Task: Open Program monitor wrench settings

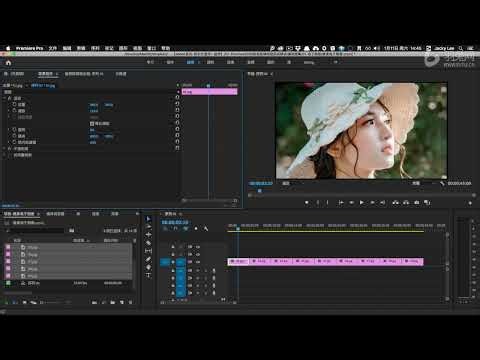Action: (442, 183)
